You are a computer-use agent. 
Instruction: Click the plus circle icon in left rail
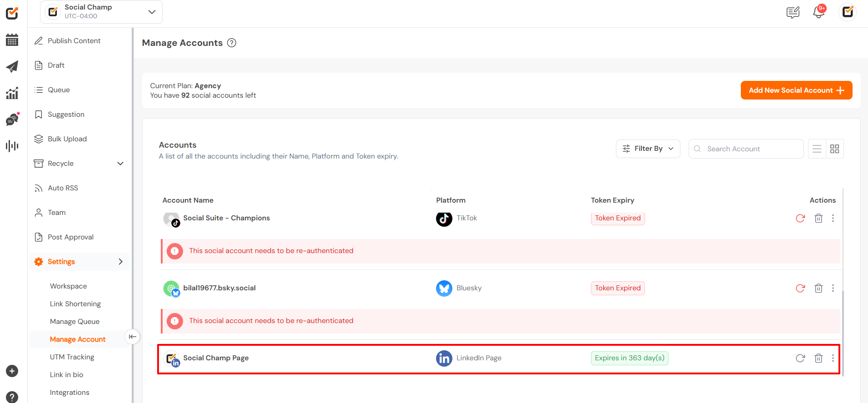pos(12,371)
